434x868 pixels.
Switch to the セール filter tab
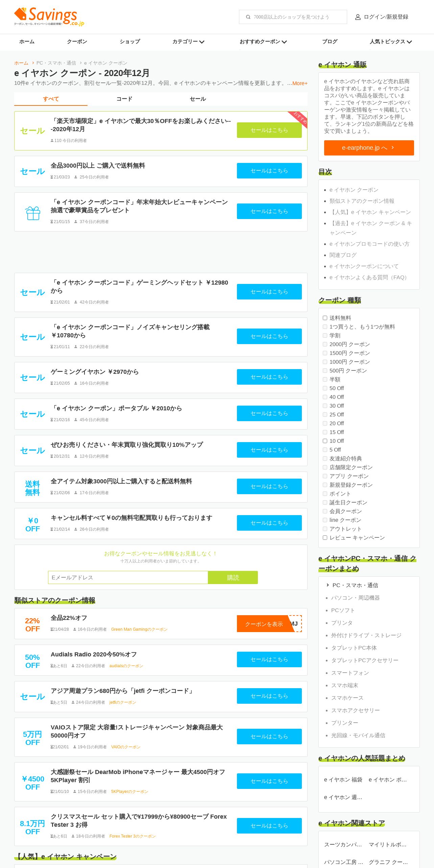click(198, 99)
